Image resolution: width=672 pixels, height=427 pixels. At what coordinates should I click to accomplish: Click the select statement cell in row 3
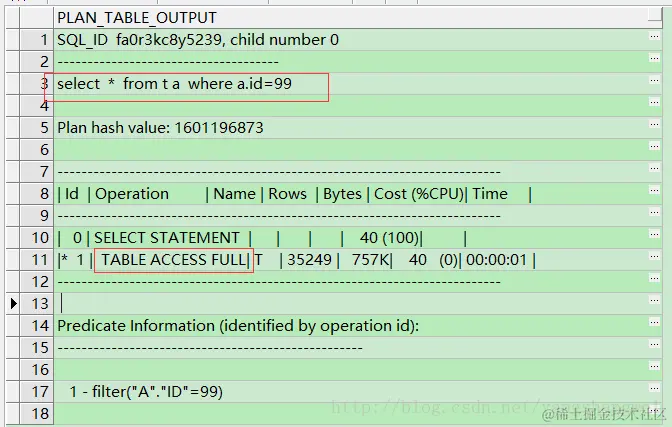click(351, 84)
